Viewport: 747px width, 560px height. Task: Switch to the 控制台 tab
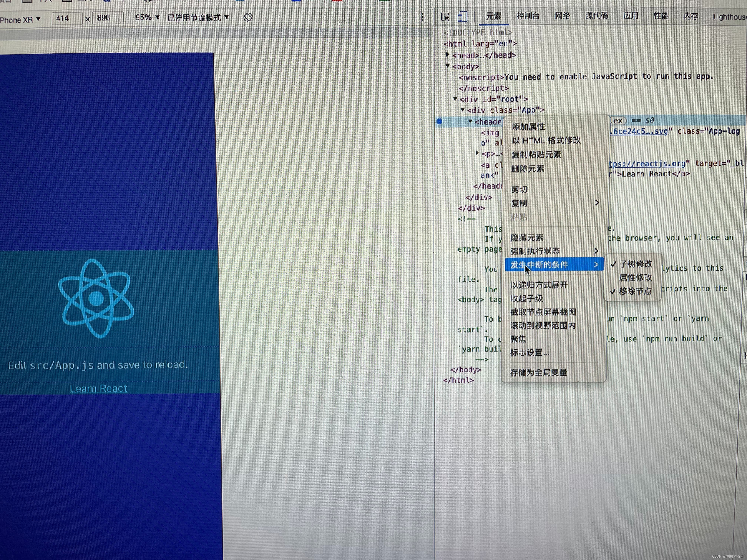528,16
